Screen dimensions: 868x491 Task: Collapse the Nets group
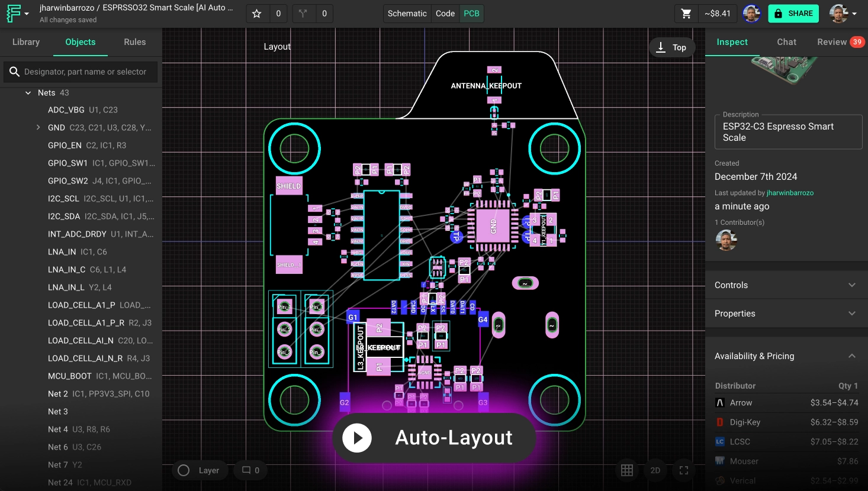tap(28, 93)
